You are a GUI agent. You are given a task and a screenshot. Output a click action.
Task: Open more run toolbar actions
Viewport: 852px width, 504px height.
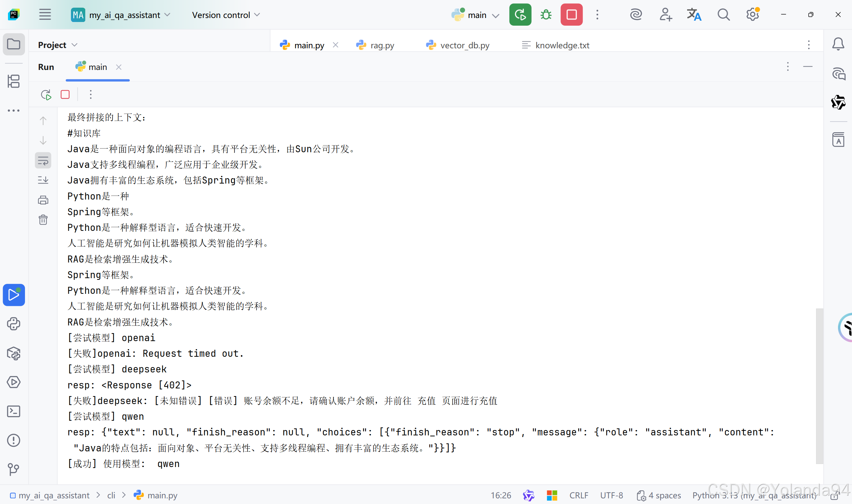tap(91, 94)
